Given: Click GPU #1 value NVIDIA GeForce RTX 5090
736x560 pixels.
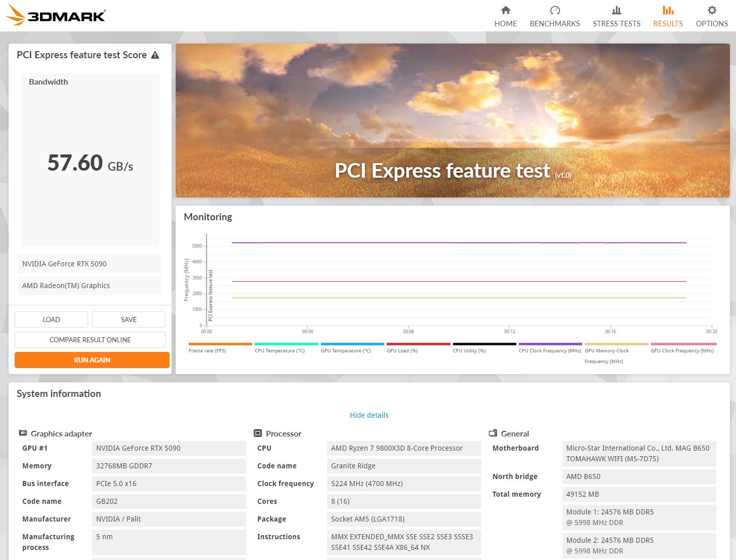Looking at the screenshot, I should pyautogui.click(x=169, y=448).
